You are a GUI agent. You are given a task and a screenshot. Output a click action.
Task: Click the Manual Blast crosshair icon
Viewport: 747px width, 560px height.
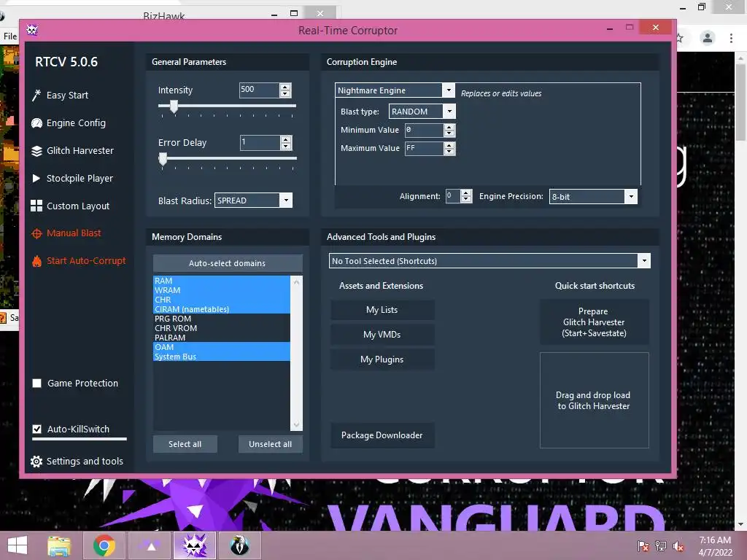click(36, 233)
